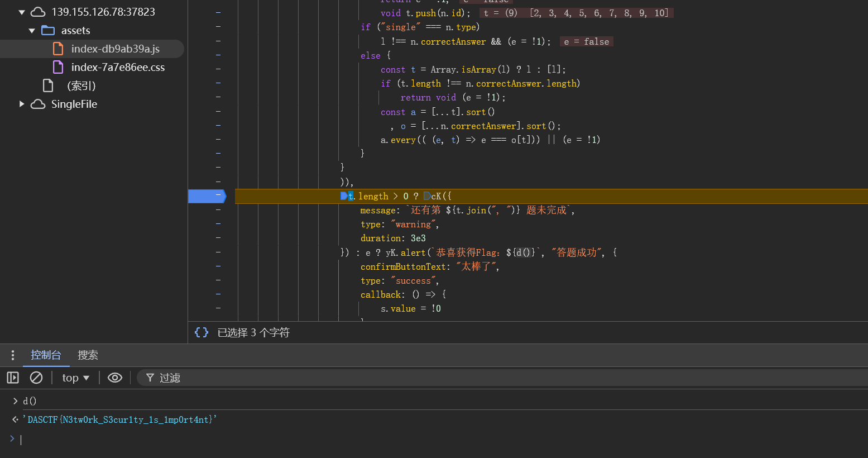The width and height of the screenshot is (868, 458).
Task: Click the 'type: "warning"' code line
Action: pos(400,224)
